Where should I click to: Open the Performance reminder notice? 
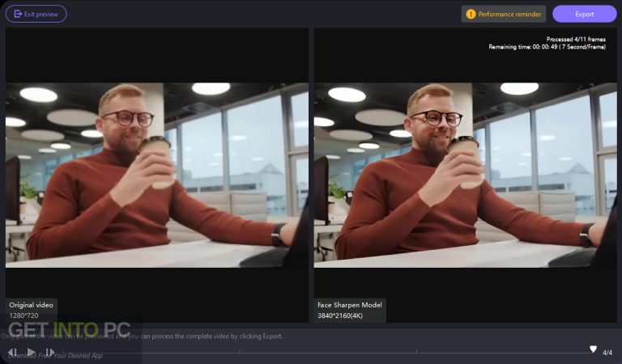(x=504, y=14)
